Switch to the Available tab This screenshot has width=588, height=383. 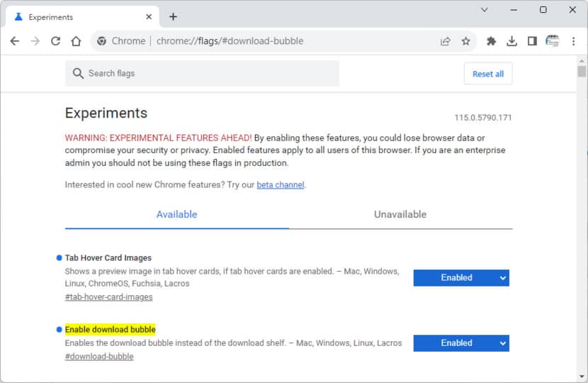(176, 214)
